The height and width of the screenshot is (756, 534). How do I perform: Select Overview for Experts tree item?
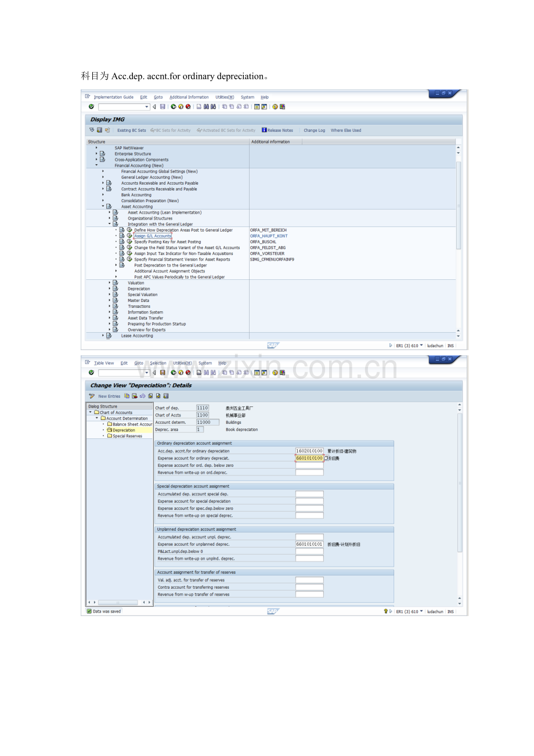[x=146, y=330]
